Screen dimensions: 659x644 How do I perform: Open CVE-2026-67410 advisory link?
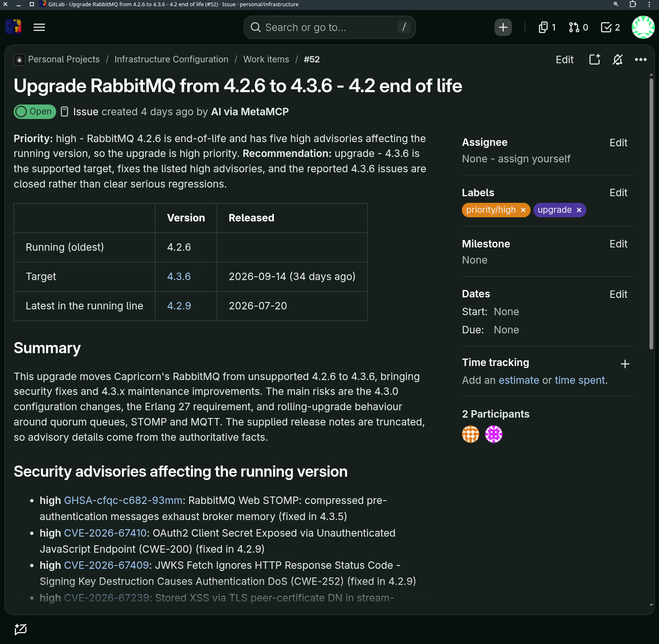point(105,533)
